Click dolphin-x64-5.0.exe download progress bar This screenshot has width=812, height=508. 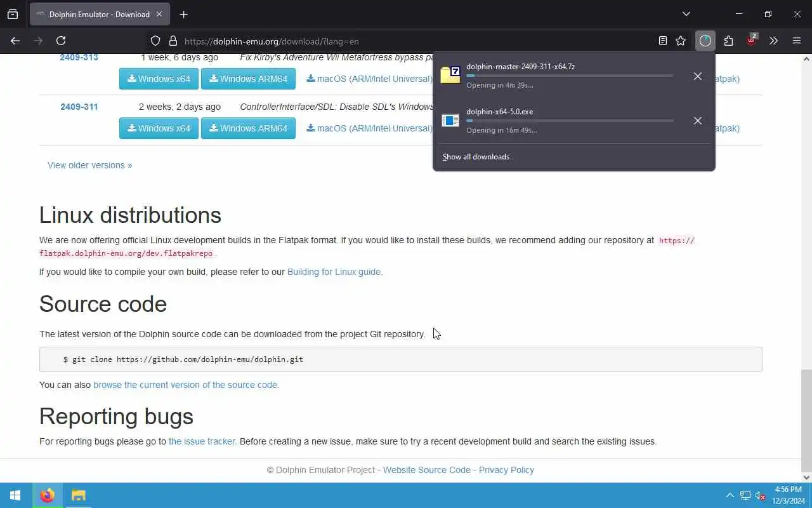[570, 121]
